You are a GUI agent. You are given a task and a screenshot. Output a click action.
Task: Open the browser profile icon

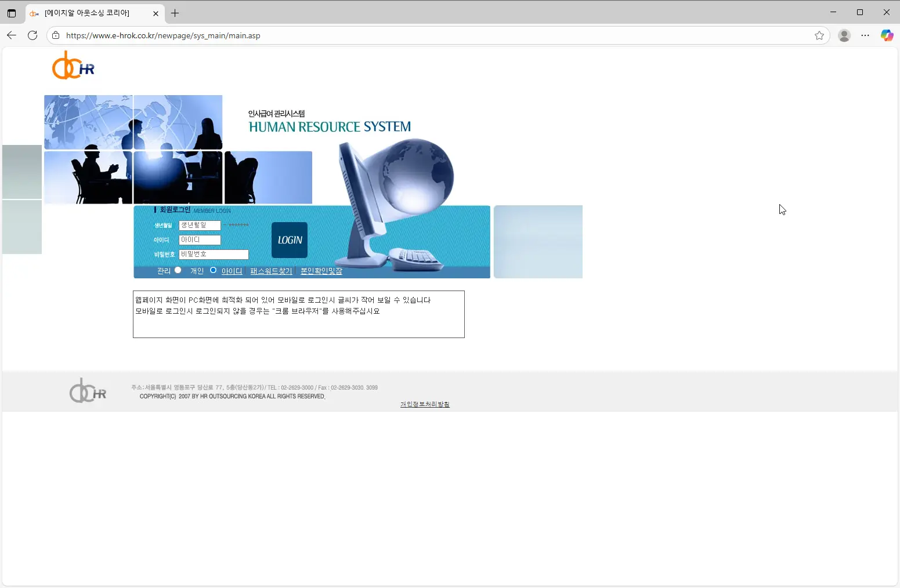[844, 35]
